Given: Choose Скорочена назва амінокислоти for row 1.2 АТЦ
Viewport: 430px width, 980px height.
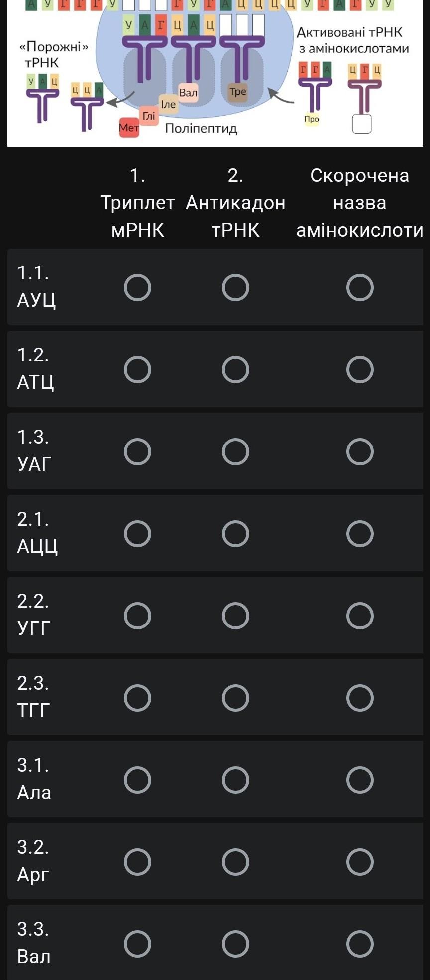Looking at the screenshot, I should tap(360, 370).
